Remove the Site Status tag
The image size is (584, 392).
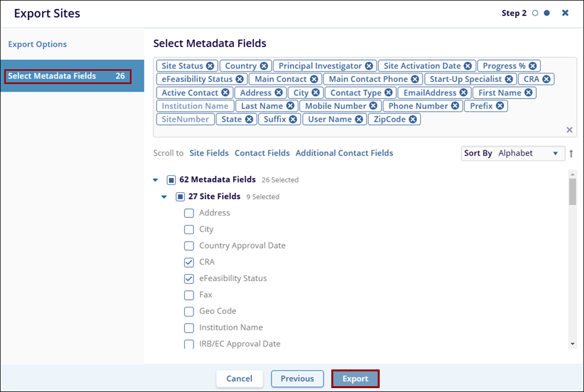coord(209,66)
